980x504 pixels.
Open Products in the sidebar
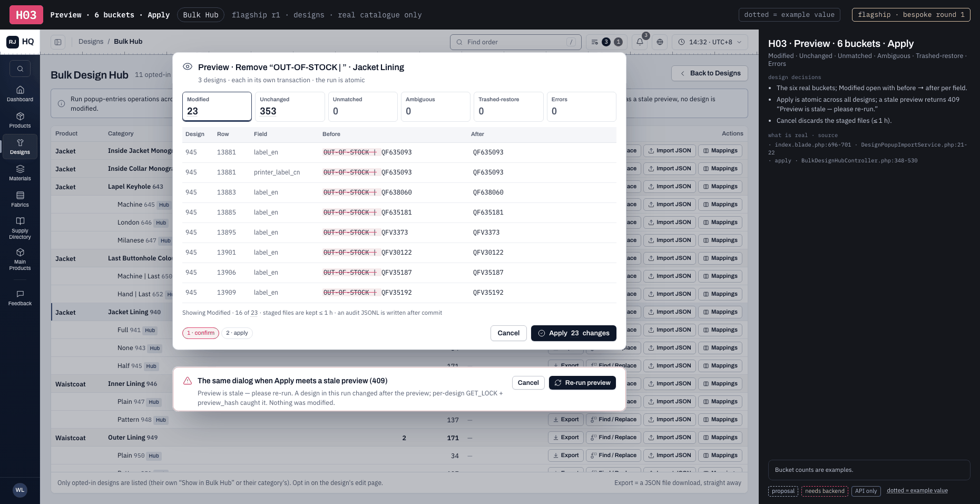(x=20, y=120)
